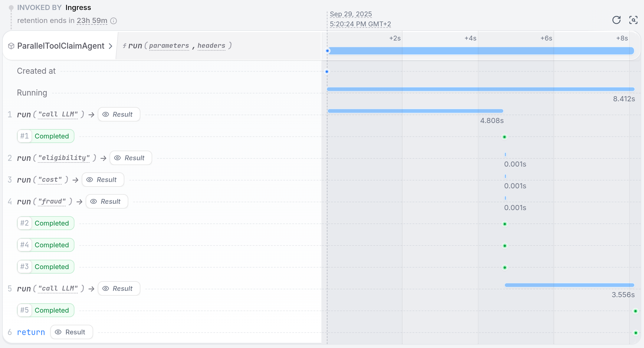Select the #1 Completed entry

46,136
